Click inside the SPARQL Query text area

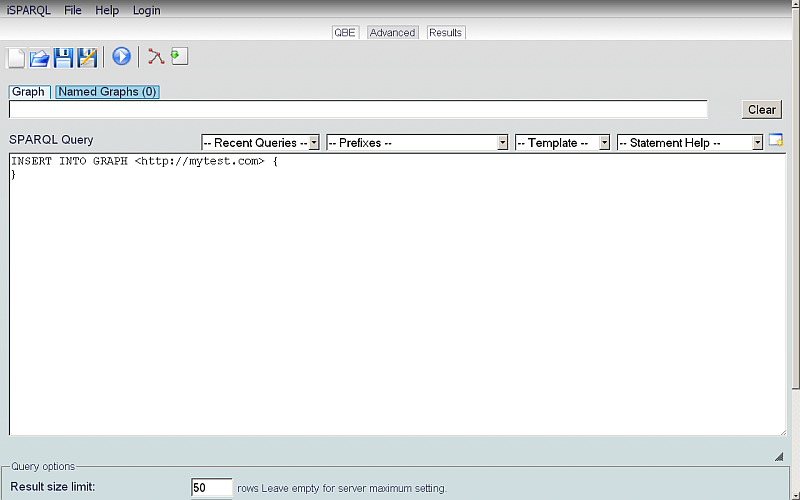coord(397,295)
